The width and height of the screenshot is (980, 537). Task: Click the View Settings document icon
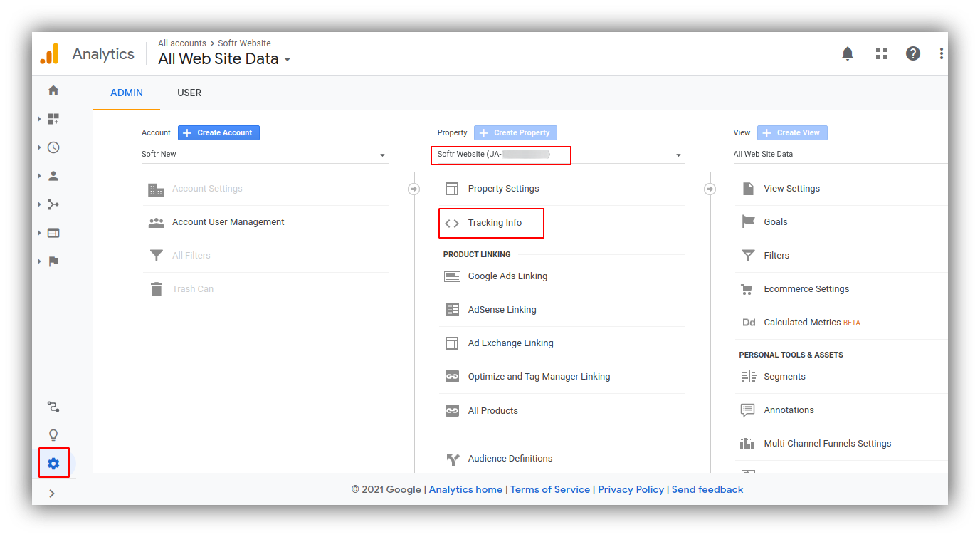(748, 188)
